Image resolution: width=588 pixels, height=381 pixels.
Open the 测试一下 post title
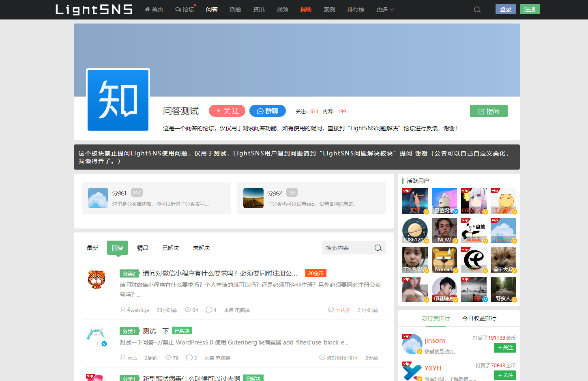tap(156, 331)
